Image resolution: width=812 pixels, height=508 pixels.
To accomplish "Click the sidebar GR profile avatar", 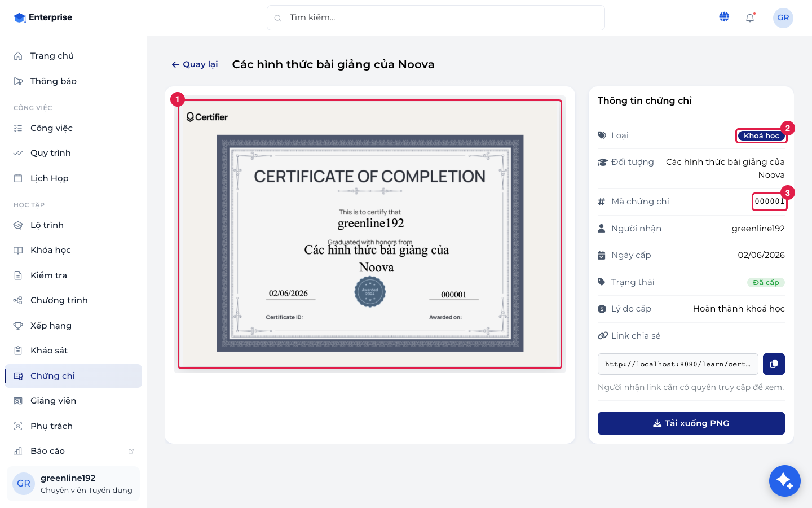I will coord(24,484).
